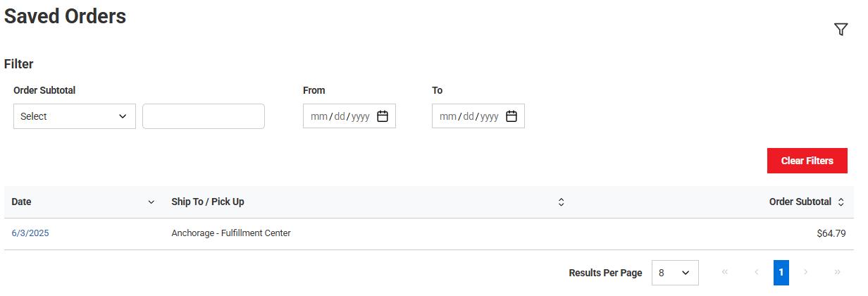Sort orders by Order Subtotal arrows
Screen dimensions: 868x296
coord(841,202)
